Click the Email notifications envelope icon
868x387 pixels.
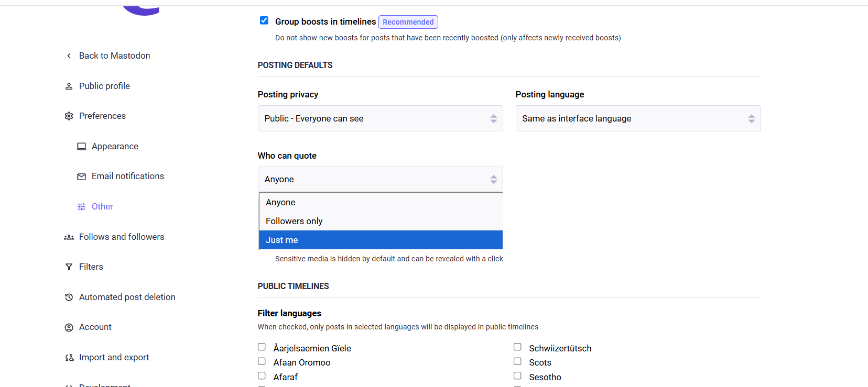[x=81, y=176]
